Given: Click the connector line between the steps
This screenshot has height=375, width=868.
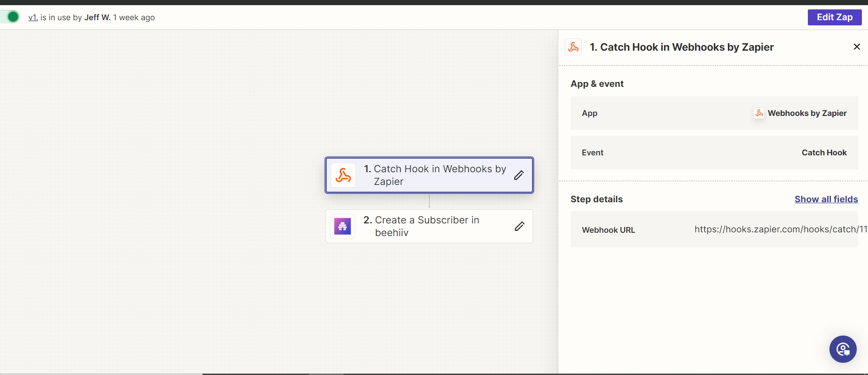Looking at the screenshot, I should coord(430,201).
